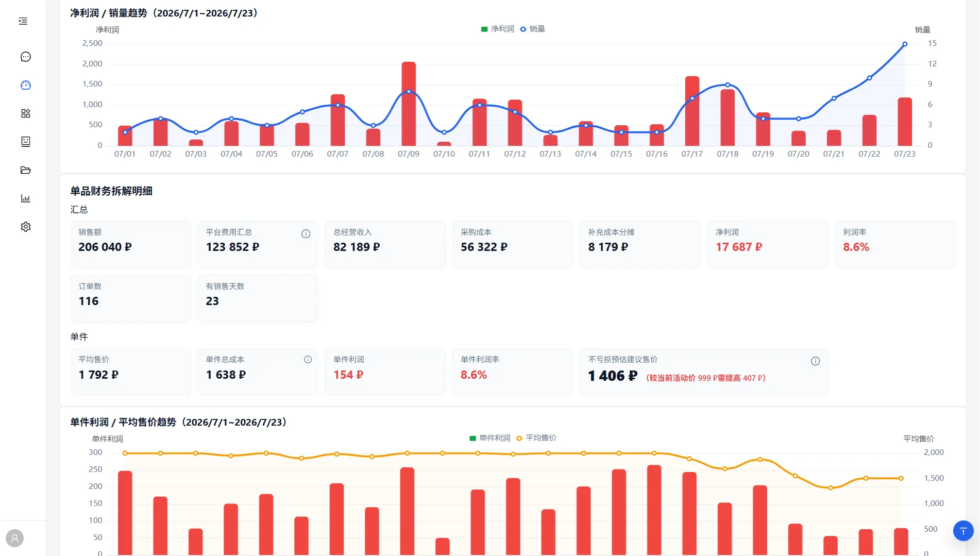The image size is (980, 556).
Task: Show info for 不亏损预估建议售价 card
Action: [x=815, y=361]
